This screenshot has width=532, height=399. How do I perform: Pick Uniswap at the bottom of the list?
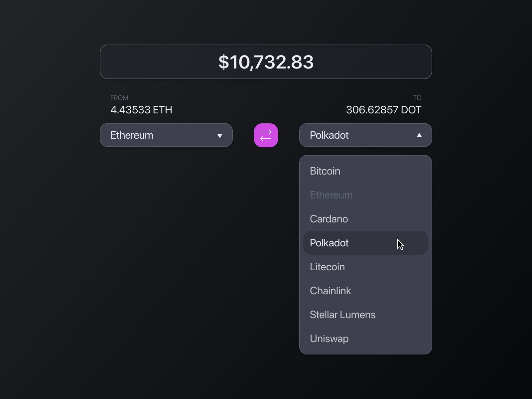(x=329, y=338)
